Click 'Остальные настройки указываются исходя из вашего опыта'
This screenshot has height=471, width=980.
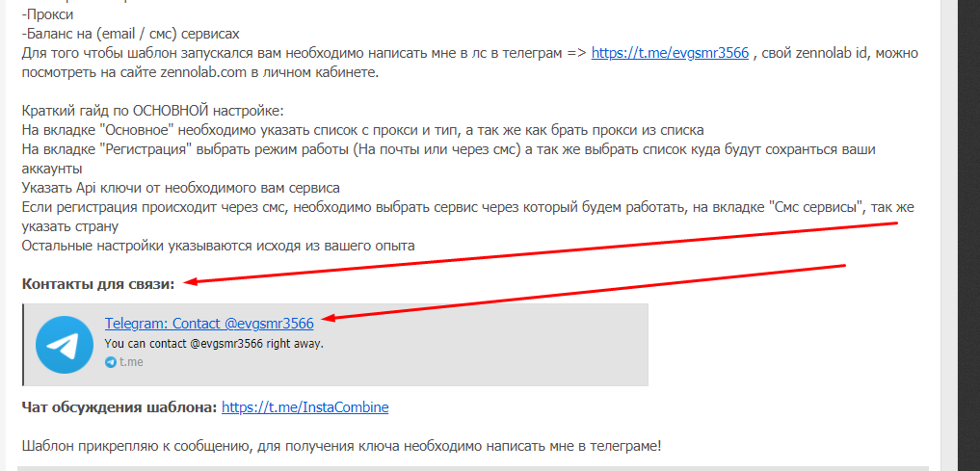pos(218,246)
